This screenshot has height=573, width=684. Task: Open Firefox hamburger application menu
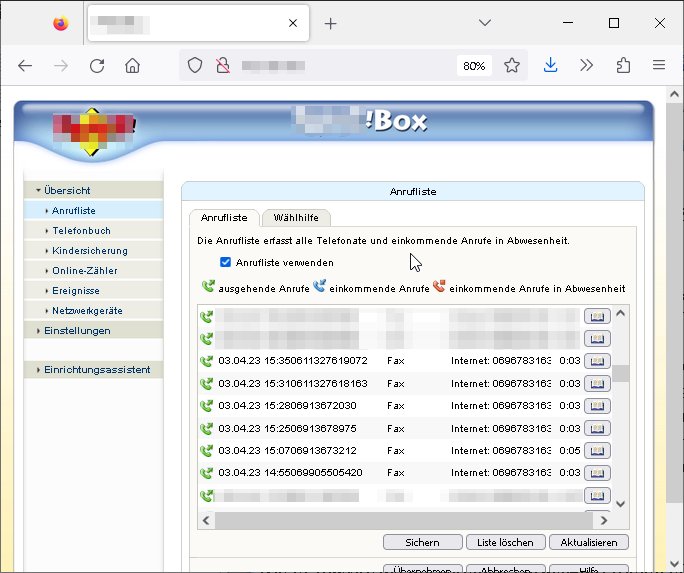(659, 65)
